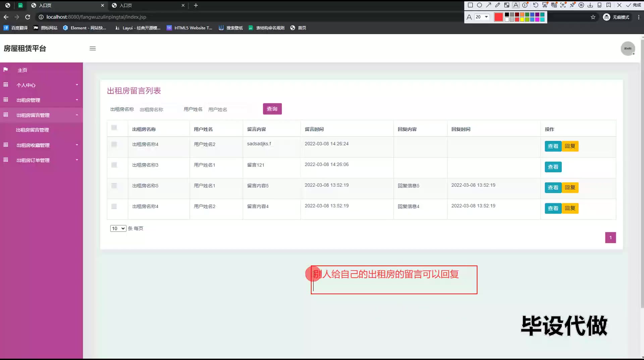Click the download save screenshot icon
The image size is (644, 360).
(590, 5)
